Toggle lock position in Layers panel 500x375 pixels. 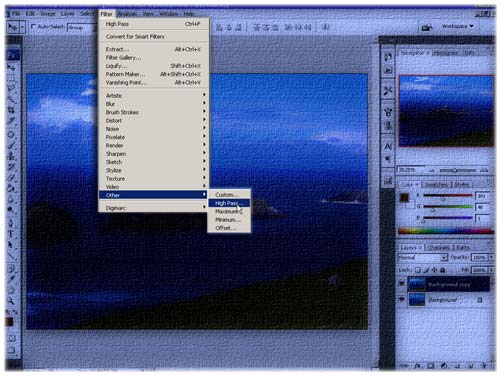click(x=434, y=270)
